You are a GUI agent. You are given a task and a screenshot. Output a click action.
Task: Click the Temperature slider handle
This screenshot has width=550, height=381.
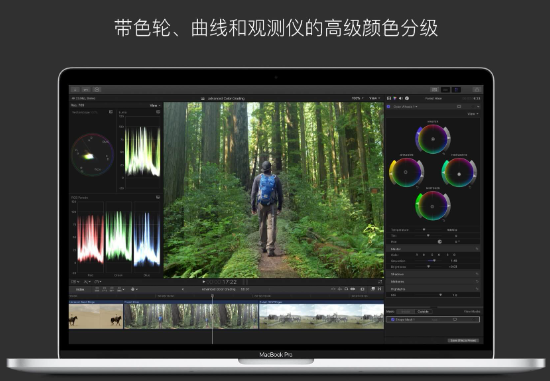click(x=424, y=229)
